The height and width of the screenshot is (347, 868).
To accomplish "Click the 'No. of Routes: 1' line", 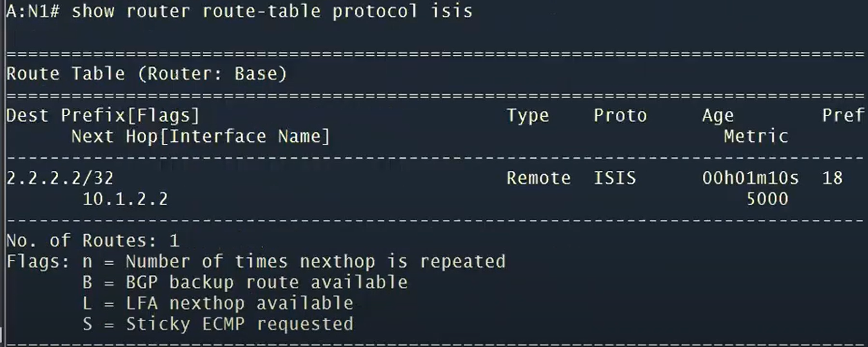I will coord(93,241).
